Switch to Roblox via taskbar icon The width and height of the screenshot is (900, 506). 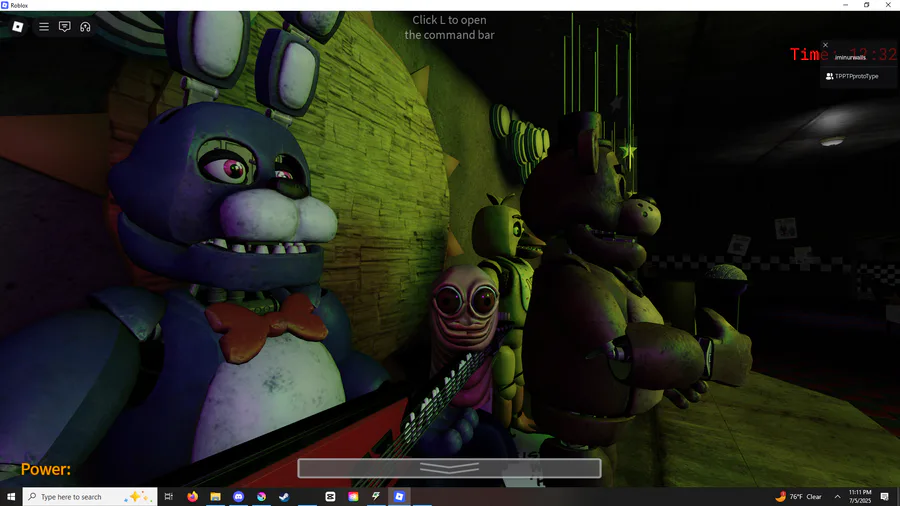399,496
